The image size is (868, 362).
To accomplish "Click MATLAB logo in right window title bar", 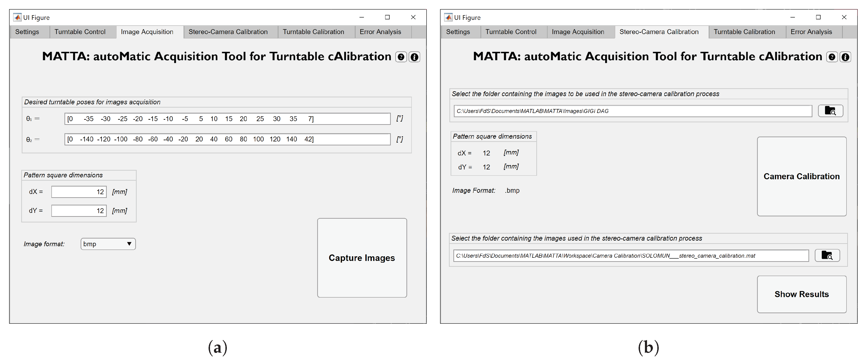I will [x=448, y=17].
